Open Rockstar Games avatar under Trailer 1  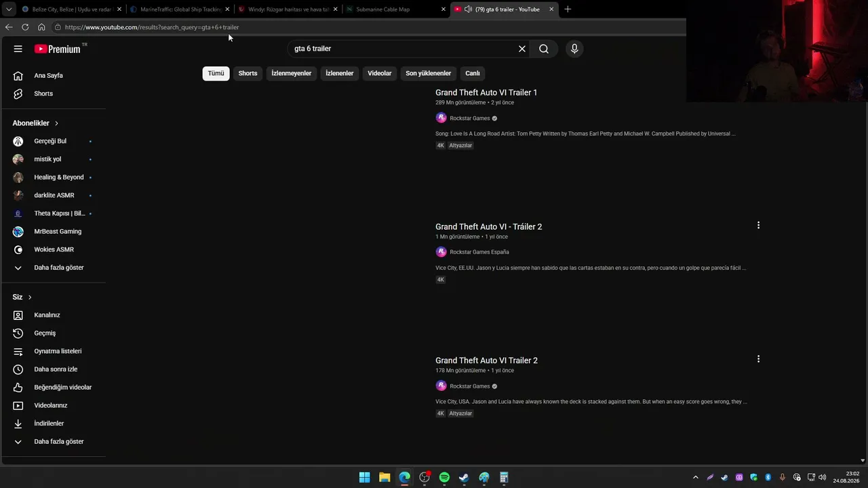(x=441, y=118)
